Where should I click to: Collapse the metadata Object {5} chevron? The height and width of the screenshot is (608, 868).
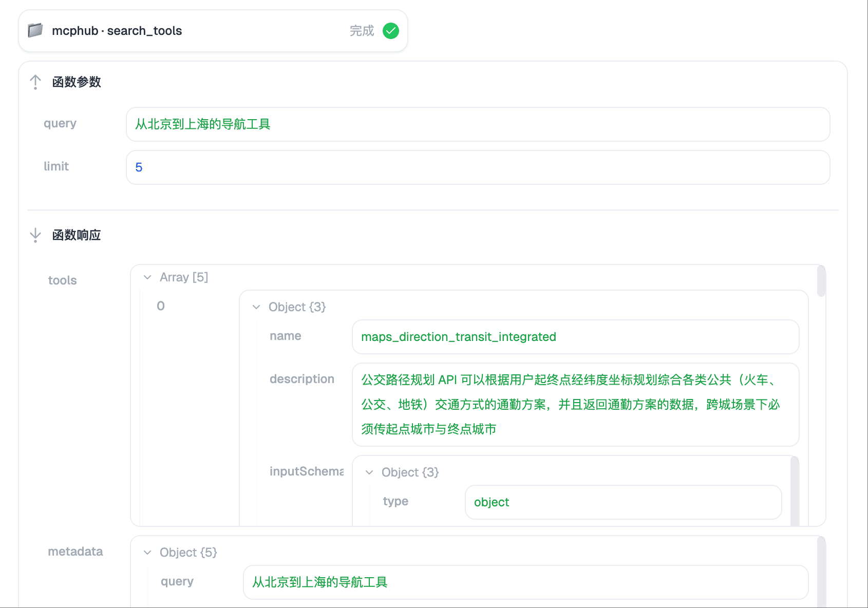point(148,553)
